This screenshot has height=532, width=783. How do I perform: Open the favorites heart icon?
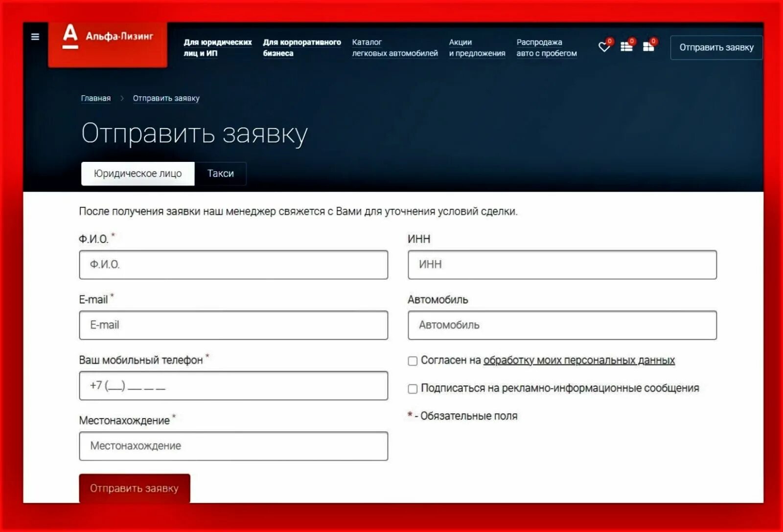(604, 47)
